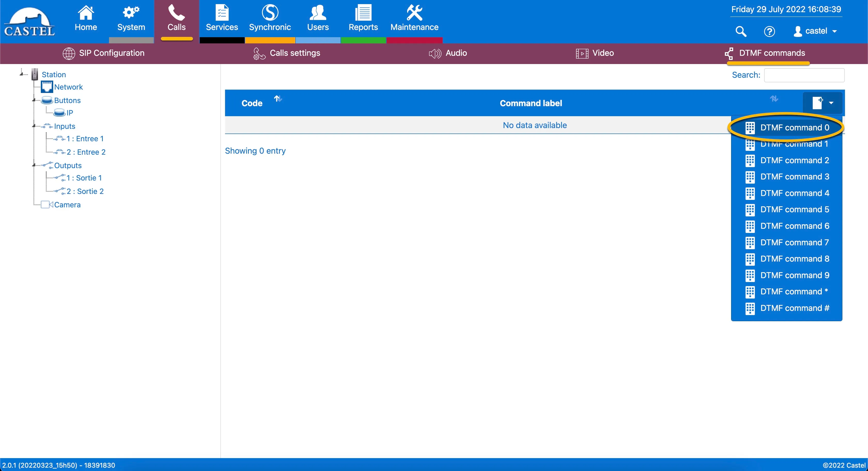Select output 1 : Sortie 1
Screen dimensions: 868x471
coord(84,178)
